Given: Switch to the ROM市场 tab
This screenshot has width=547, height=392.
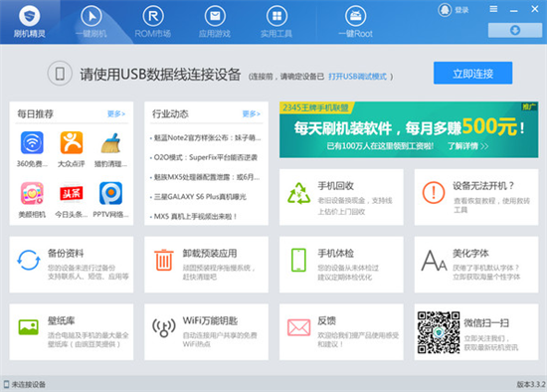Looking at the screenshot, I should [153, 22].
